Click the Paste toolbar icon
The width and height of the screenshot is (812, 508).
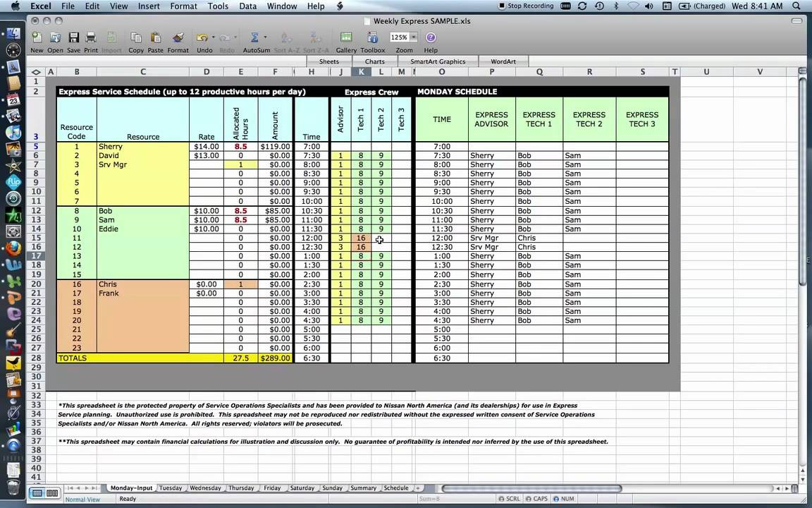click(x=154, y=37)
